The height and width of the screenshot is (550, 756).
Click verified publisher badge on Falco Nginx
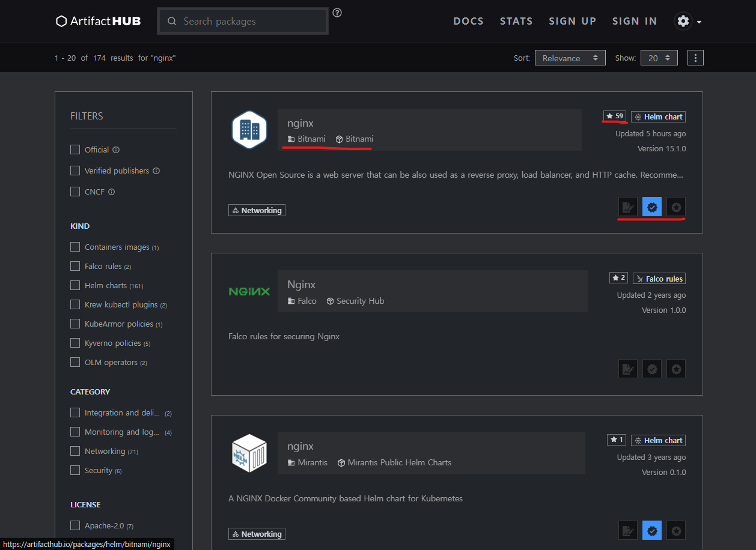[x=652, y=369]
